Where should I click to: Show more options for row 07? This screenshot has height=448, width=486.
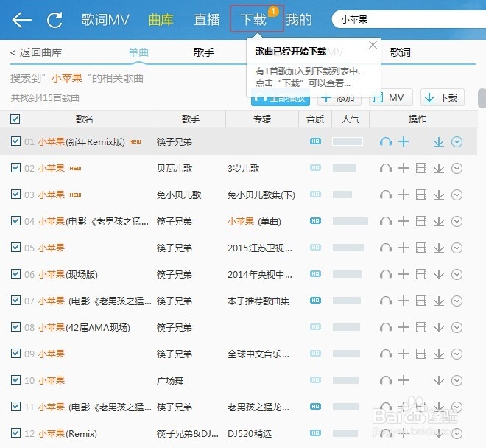click(x=457, y=301)
